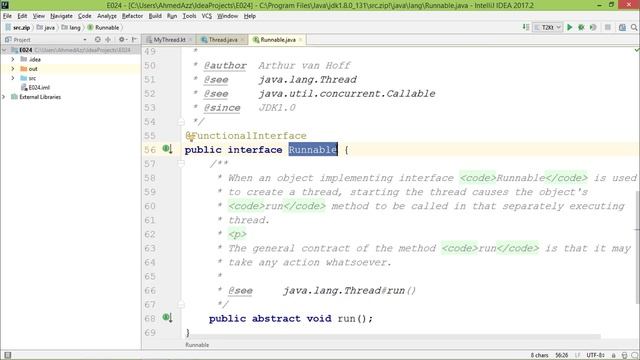Click the Runnable breadcrumb below the editor
Screen dimensions: 640x360
pos(197,345)
